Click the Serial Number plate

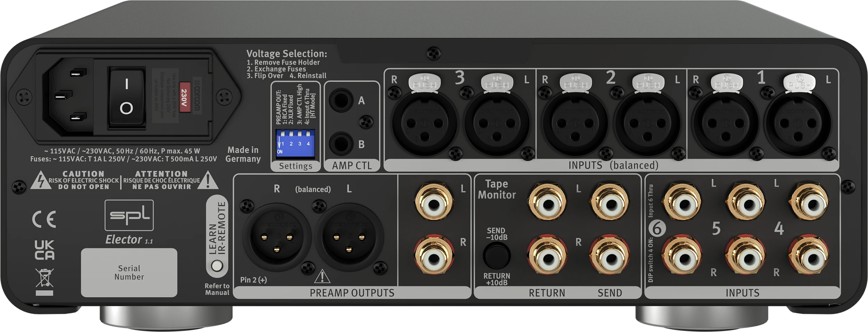pyautogui.click(x=129, y=273)
